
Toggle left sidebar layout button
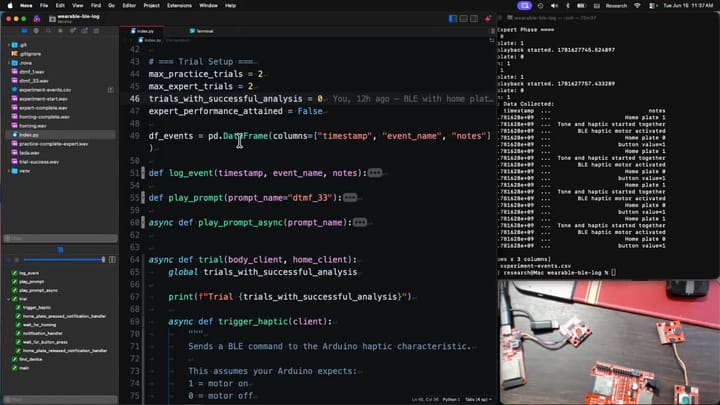453,18
